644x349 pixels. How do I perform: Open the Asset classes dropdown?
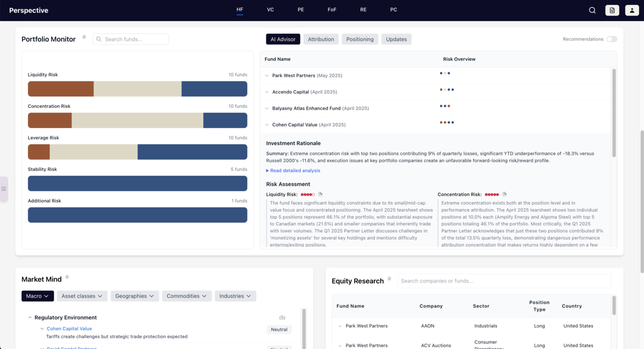click(82, 295)
